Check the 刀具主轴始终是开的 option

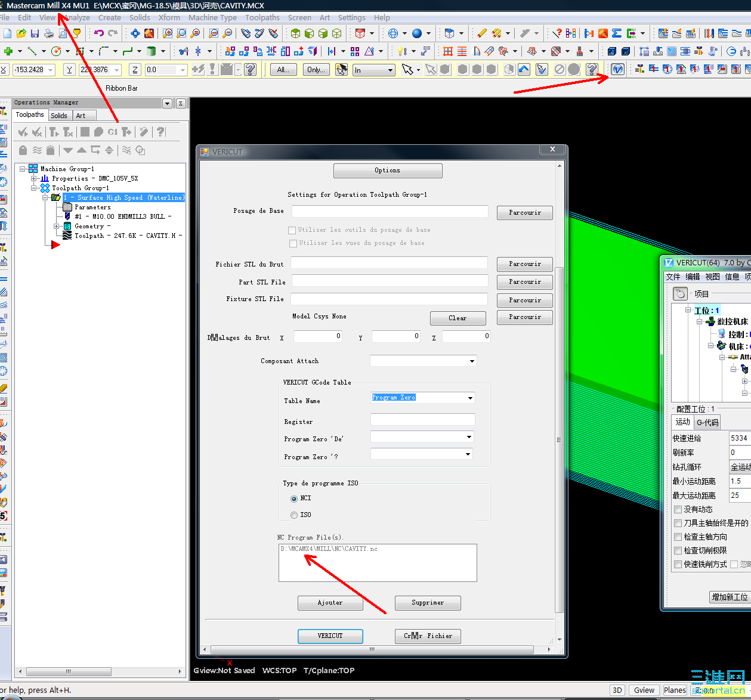tap(678, 523)
